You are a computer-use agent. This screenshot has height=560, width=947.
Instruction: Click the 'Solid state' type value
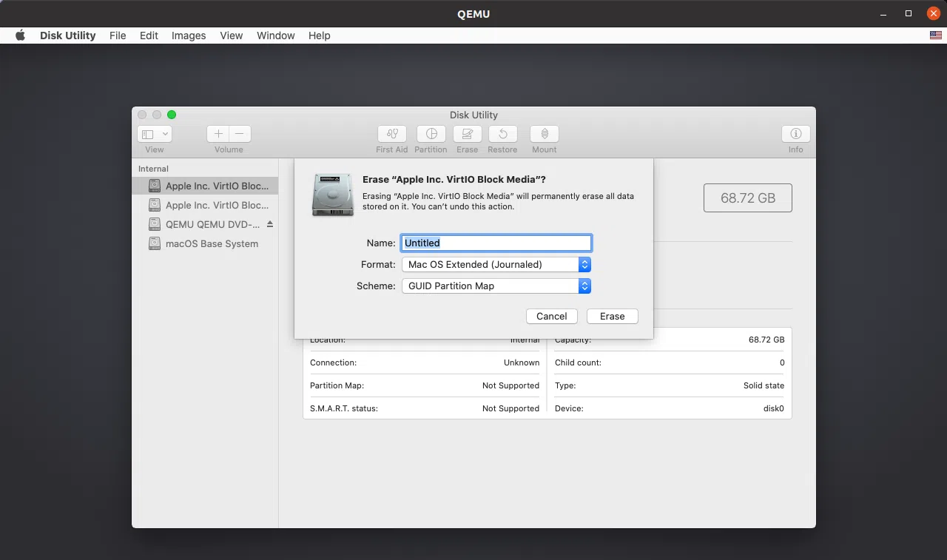click(764, 385)
